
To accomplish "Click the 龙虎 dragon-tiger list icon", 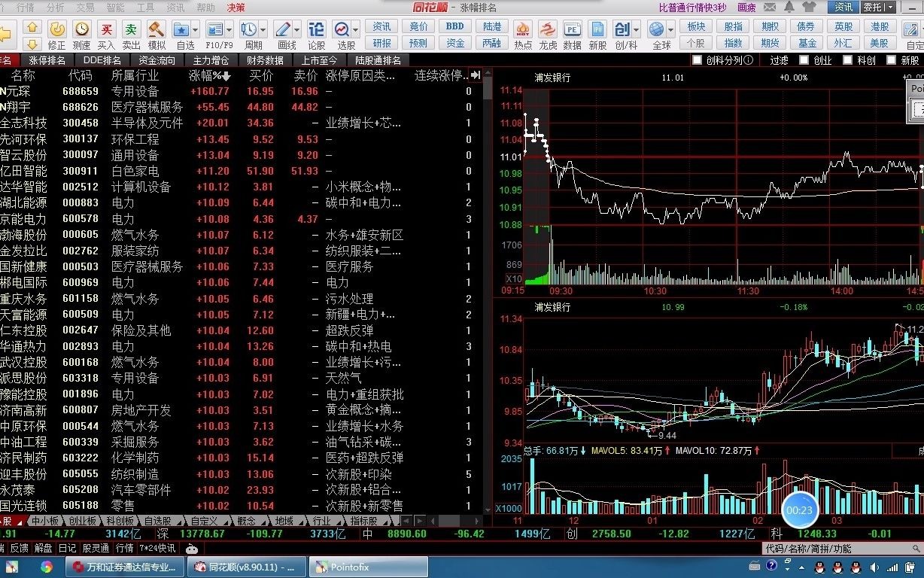I will 548,30.
